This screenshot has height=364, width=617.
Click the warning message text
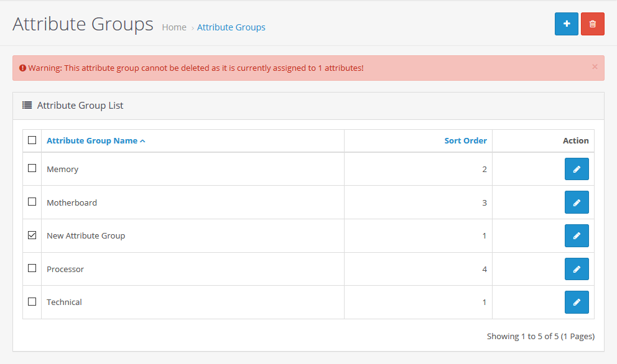[196, 68]
